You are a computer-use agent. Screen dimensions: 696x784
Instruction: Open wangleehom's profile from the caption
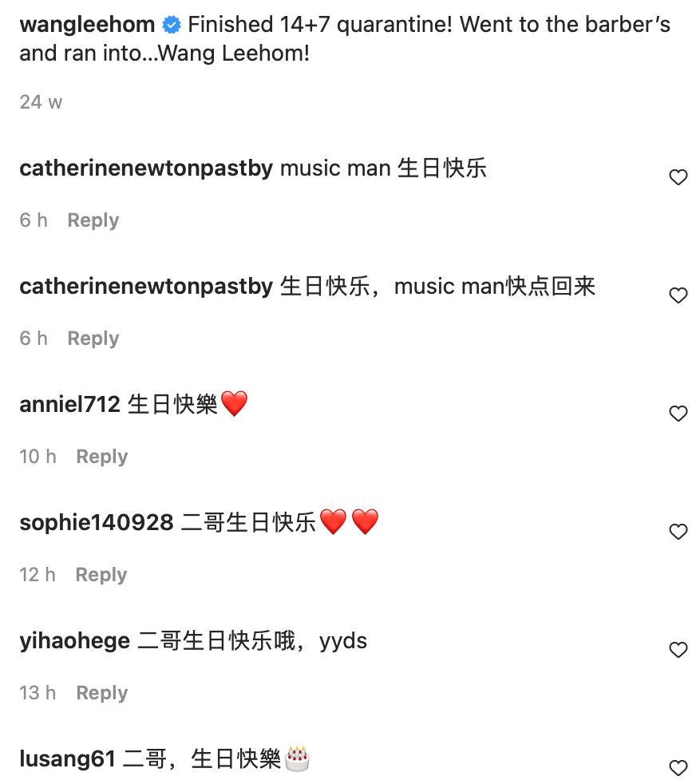(88, 25)
